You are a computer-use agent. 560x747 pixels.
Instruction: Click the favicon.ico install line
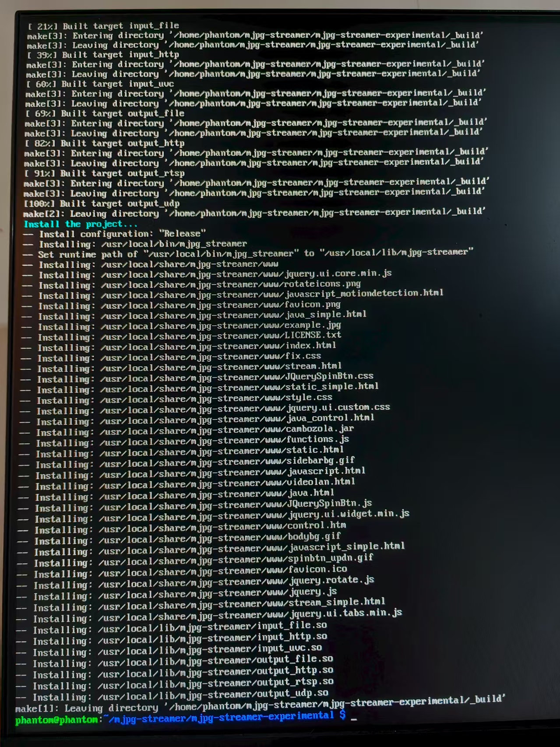click(182, 572)
